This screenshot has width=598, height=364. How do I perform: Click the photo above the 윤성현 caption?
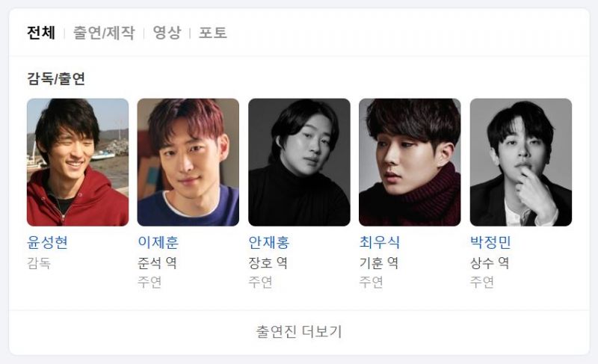pos(78,162)
